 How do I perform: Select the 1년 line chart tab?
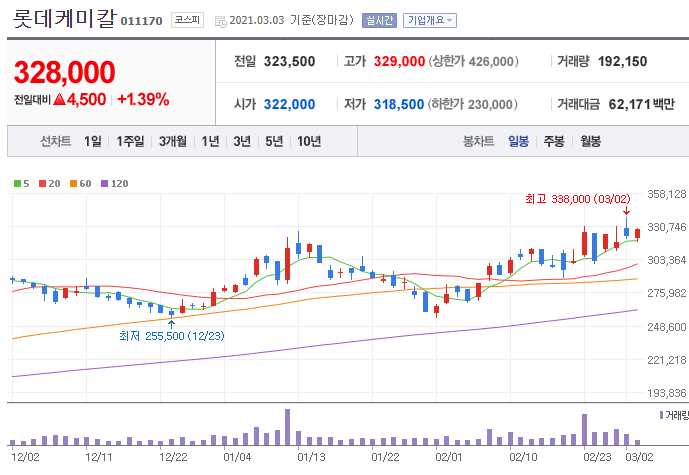210,141
